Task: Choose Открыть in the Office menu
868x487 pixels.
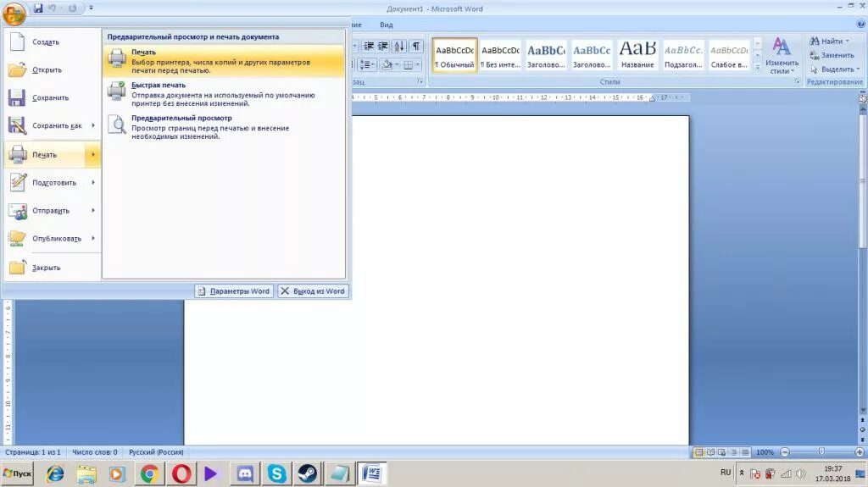Action: point(53,69)
